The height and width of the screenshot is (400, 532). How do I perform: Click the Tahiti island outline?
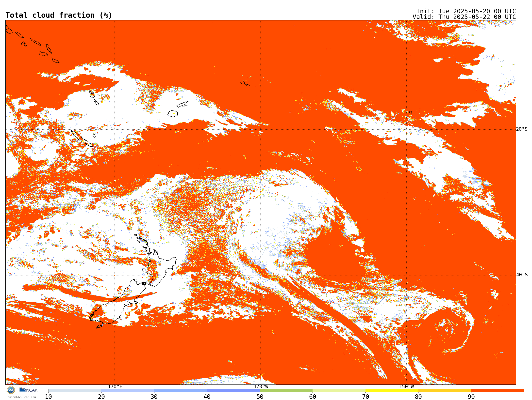(411, 112)
